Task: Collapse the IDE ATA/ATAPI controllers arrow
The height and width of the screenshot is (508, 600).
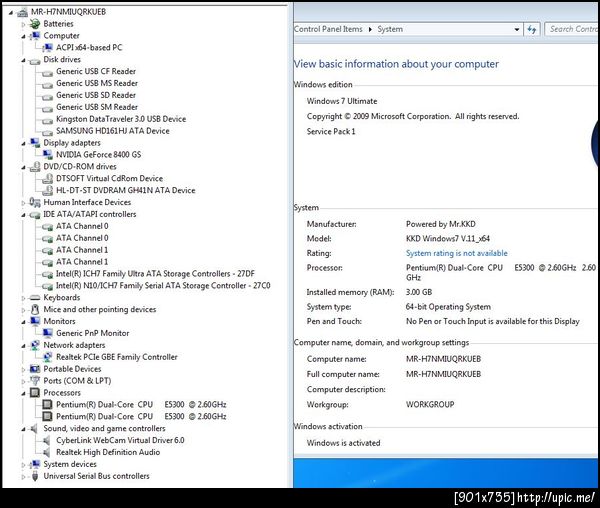Action: (x=23, y=215)
